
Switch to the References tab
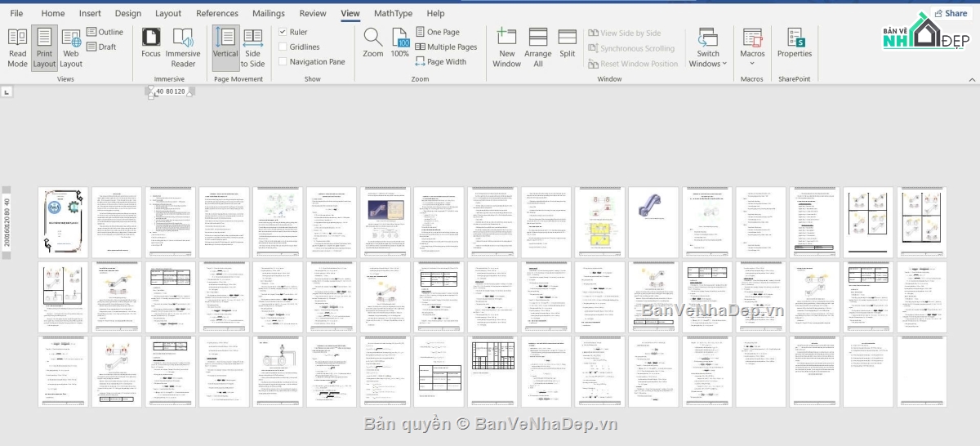click(x=217, y=13)
